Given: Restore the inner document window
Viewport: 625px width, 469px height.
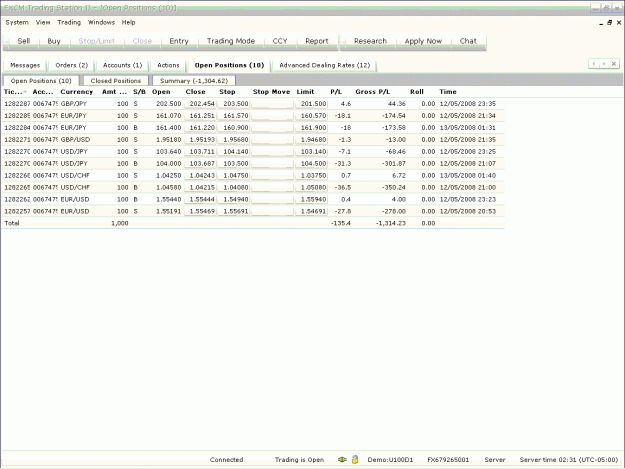Looking at the screenshot, I should tap(609, 23).
